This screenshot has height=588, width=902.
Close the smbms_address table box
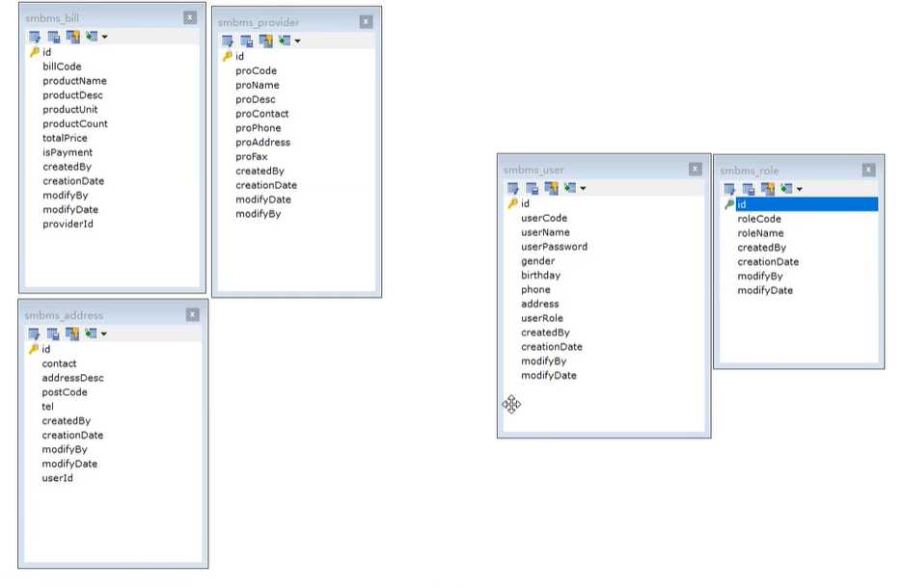[193, 314]
